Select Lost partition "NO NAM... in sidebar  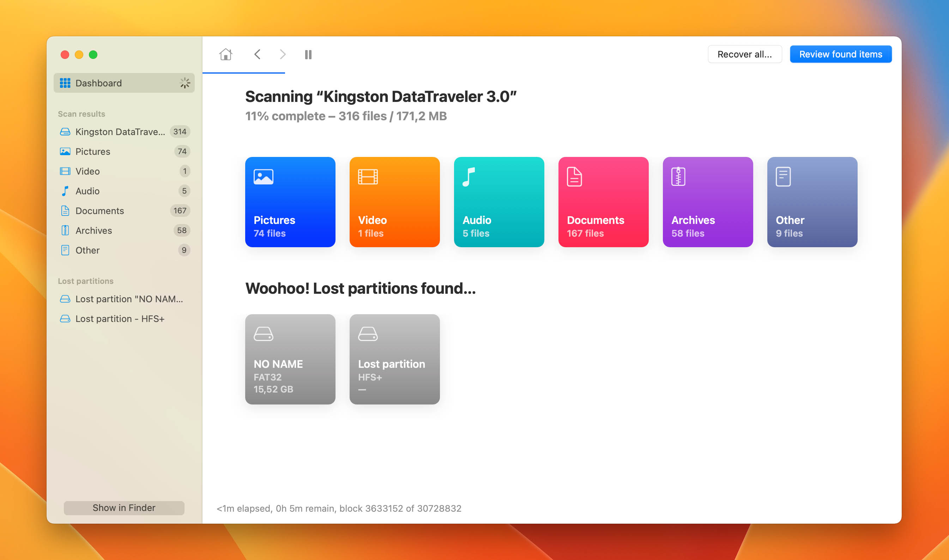click(x=124, y=299)
